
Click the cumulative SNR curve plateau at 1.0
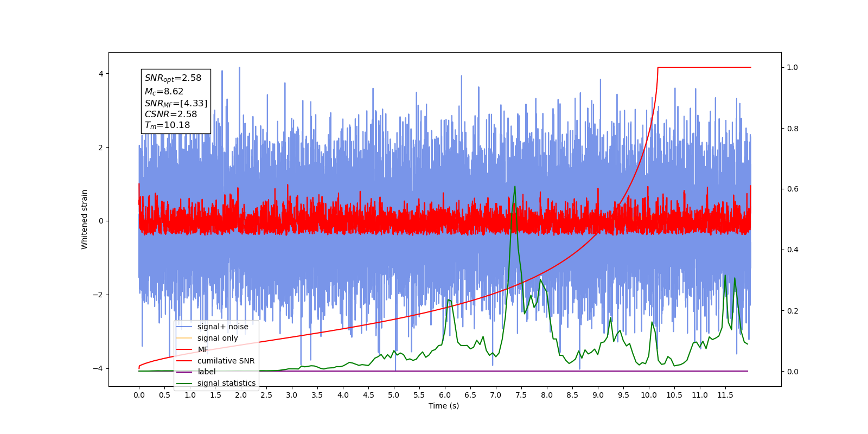pyautogui.click(x=704, y=67)
